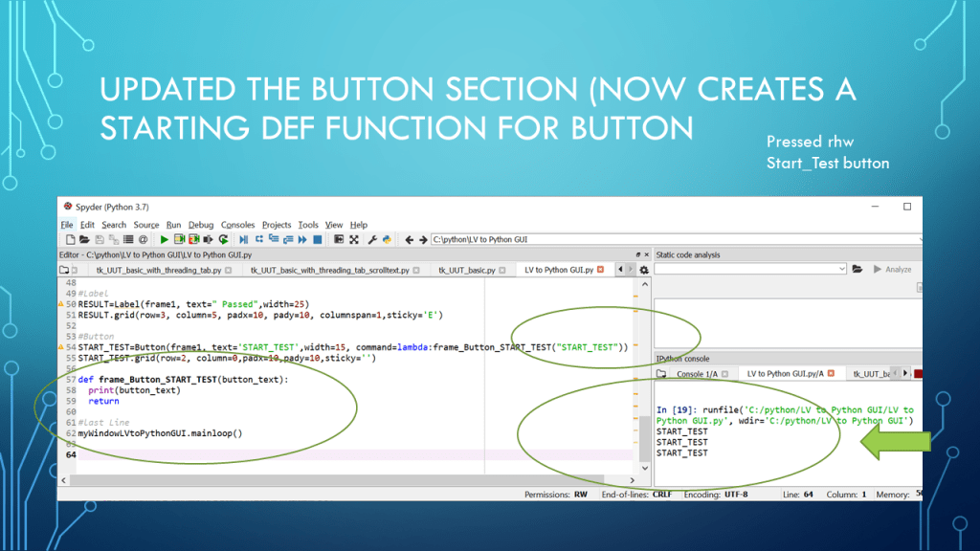Open the Run menu
Viewport: 980px width, 551px height.
[173, 225]
